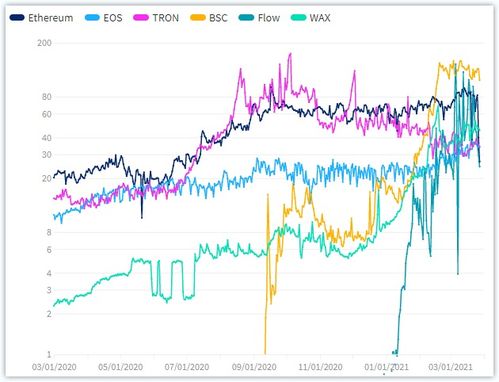Hide the WAX series via legend
Image resolution: width=499 pixels, height=382 pixels.
(310, 18)
